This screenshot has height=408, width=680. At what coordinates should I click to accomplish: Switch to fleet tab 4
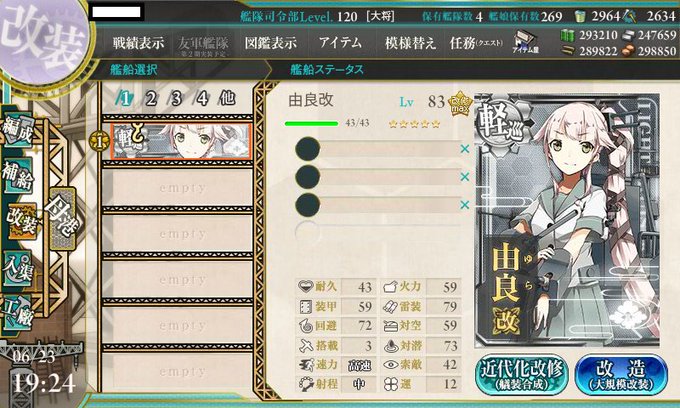pos(202,99)
